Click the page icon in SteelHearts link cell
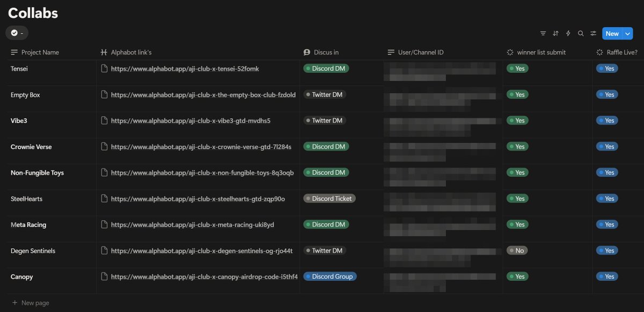 pos(105,199)
